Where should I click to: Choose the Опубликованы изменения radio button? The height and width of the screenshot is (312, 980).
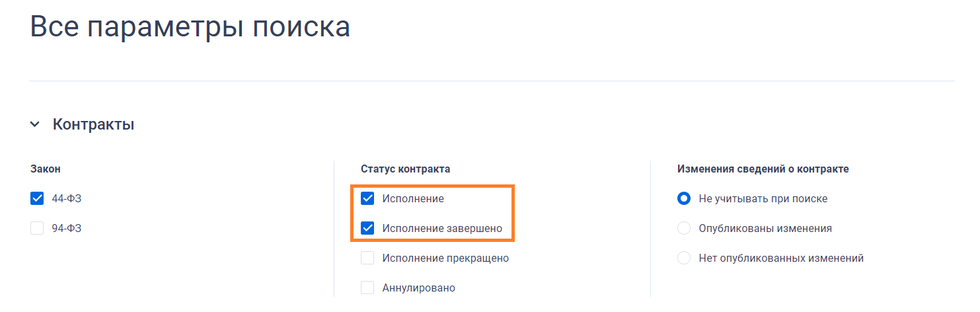coord(684,228)
